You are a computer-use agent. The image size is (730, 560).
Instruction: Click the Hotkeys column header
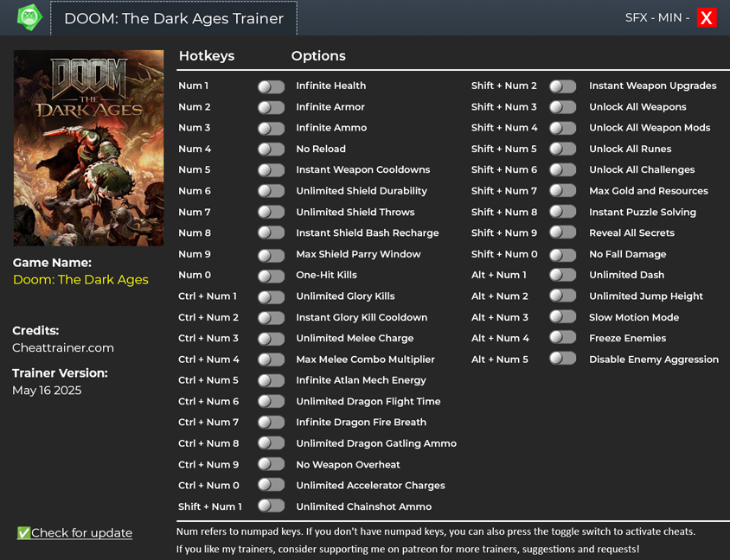(207, 56)
